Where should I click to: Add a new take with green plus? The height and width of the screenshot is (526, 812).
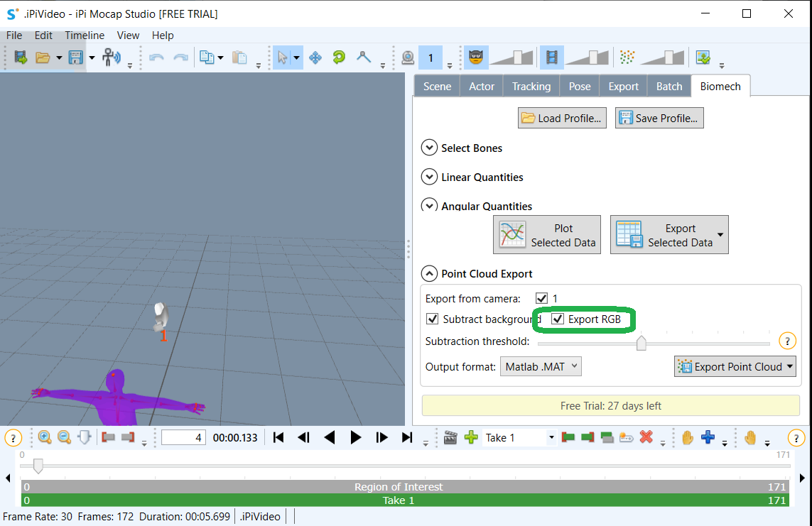pyautogui.click(x=471, y=437)
